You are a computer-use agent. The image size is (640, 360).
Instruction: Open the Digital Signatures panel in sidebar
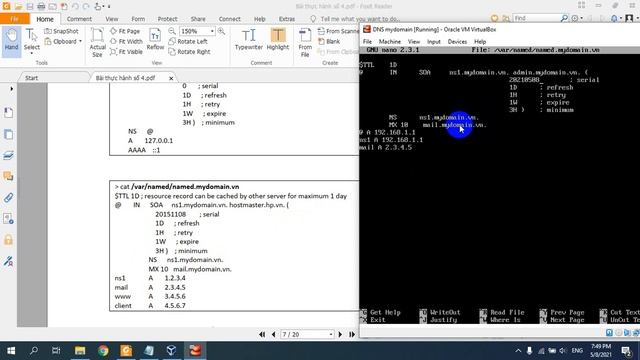8,261
